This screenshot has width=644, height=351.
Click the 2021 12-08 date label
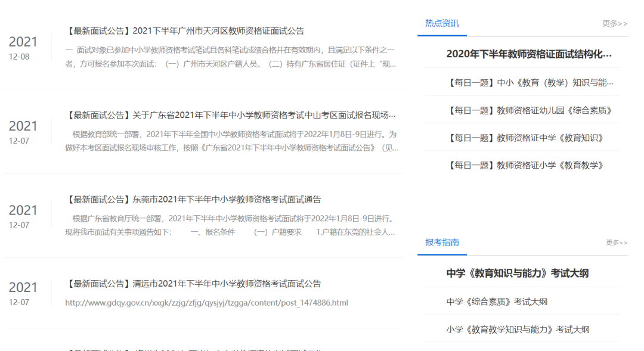23,48
